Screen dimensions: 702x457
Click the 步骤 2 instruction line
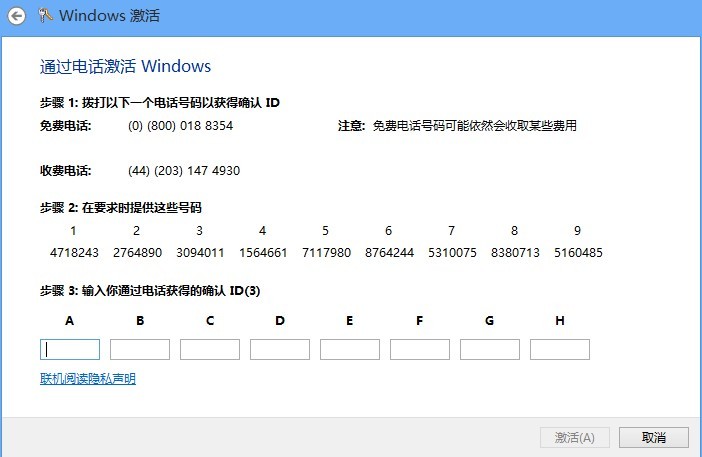121,208
